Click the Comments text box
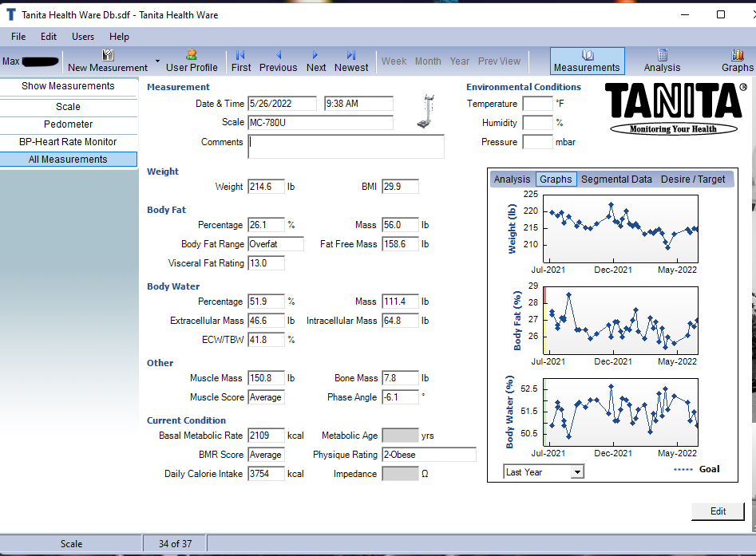Image resolution: width=756 pixels, height=556 pixels. click(x=346, y=147)
